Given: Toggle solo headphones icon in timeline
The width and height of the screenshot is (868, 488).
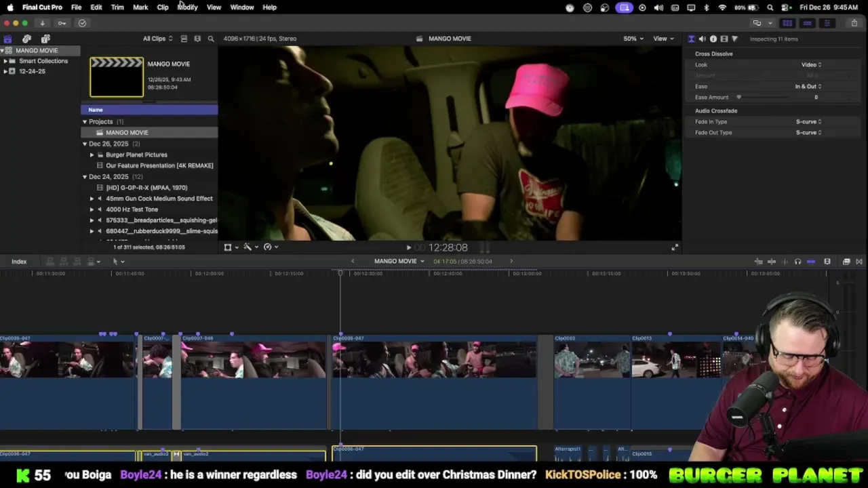Looking at the screenshot, I should click(x=797, y=262).
